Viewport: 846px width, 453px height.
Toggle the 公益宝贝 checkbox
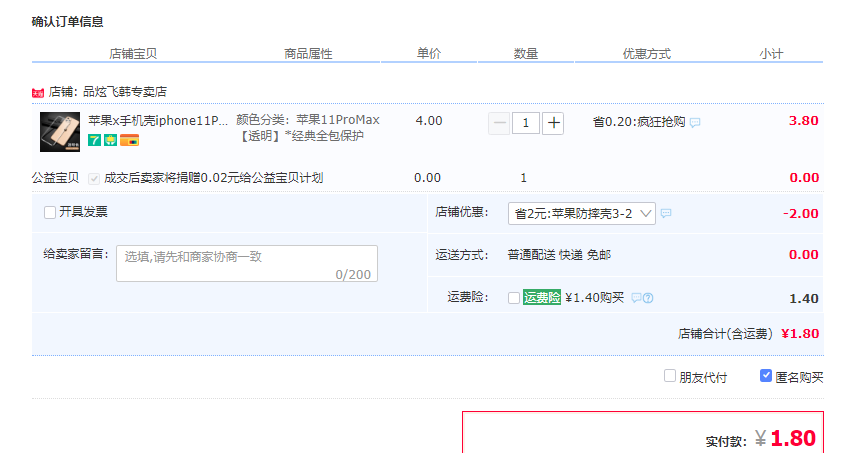94,179
